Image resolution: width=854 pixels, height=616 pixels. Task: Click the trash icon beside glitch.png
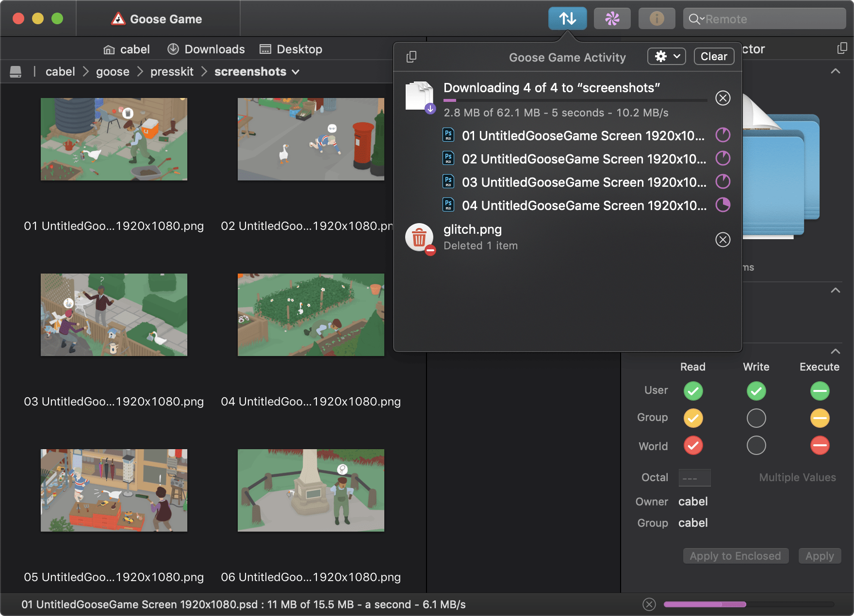click(420, 238)
